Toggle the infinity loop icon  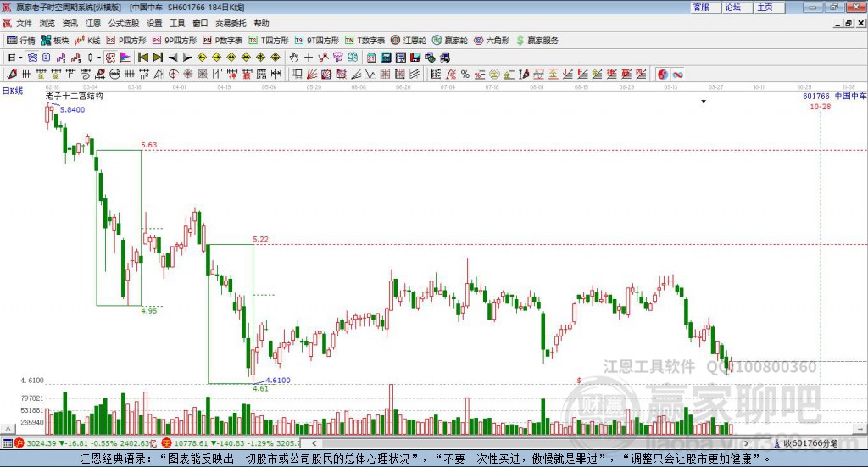pyautogui.click(x=677, y=74)
